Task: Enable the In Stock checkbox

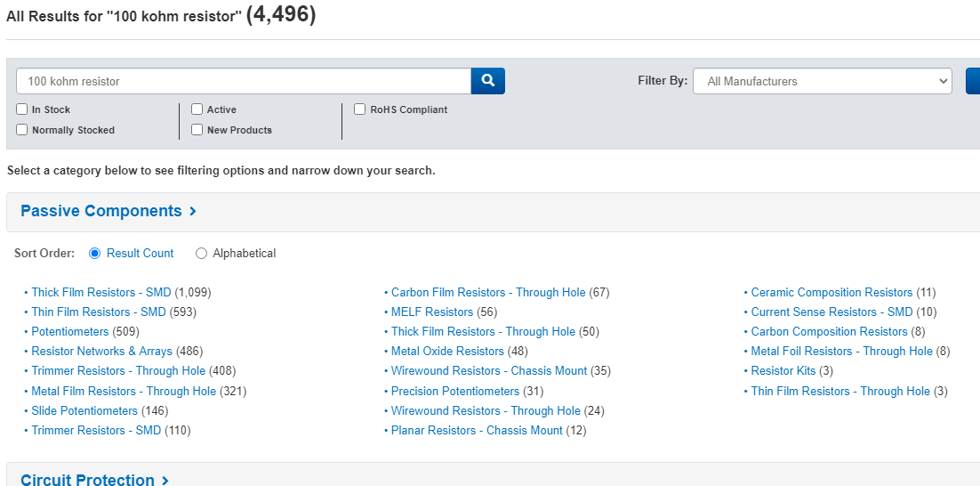Action: click(22, 109)
